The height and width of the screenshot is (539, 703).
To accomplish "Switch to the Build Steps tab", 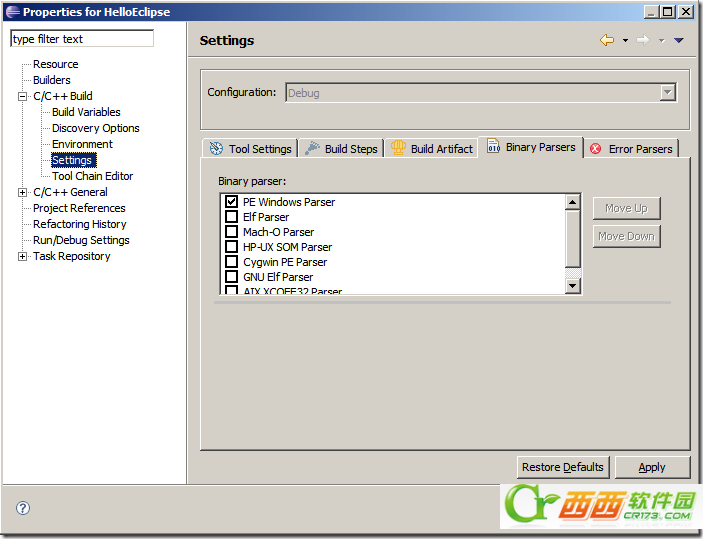I will 341,148.
